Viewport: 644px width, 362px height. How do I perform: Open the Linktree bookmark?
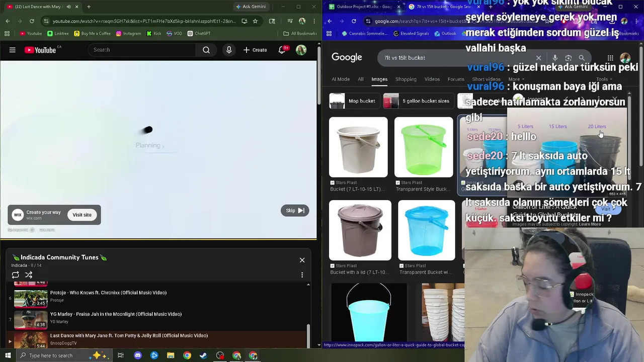(58, 34)
